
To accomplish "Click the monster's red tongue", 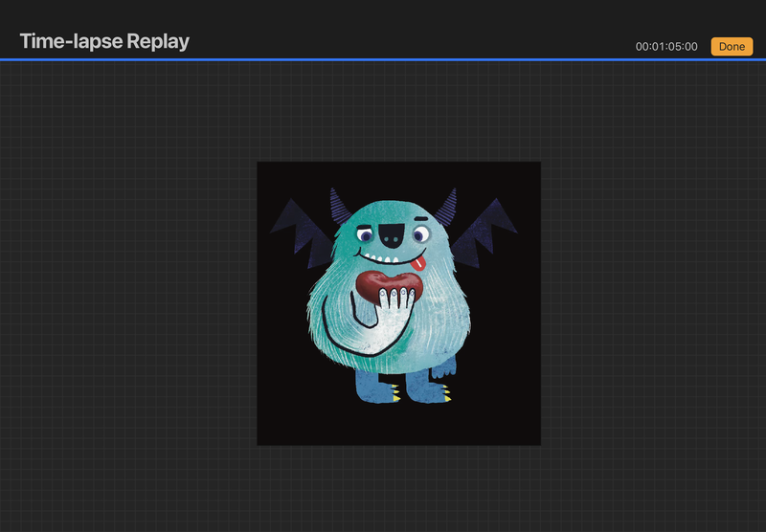I will (x=418, y=261).
